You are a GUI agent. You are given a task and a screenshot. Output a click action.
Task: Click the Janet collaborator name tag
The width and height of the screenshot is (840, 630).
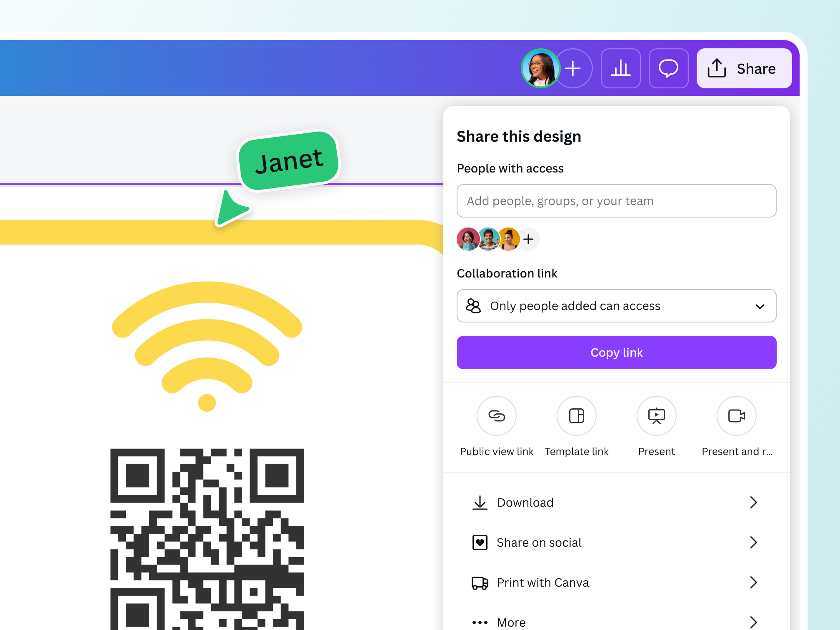click(289, 160)
